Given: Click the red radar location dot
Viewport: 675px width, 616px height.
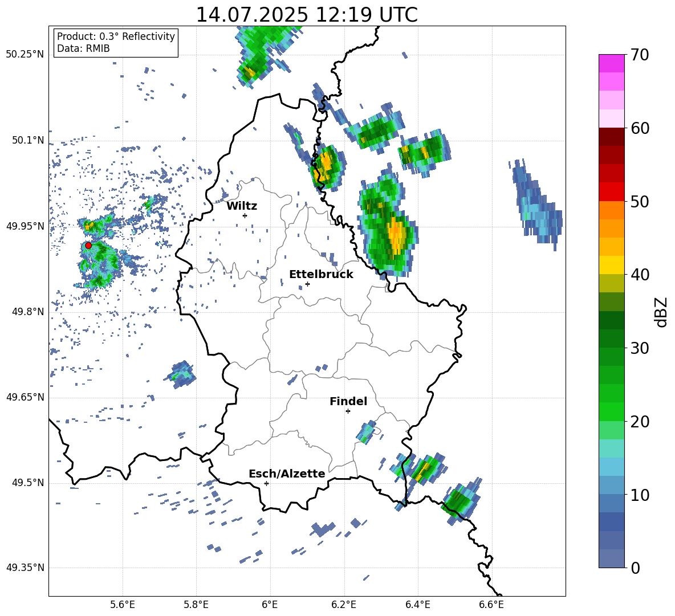Looking at the screenshot, I should coord(88,245).
